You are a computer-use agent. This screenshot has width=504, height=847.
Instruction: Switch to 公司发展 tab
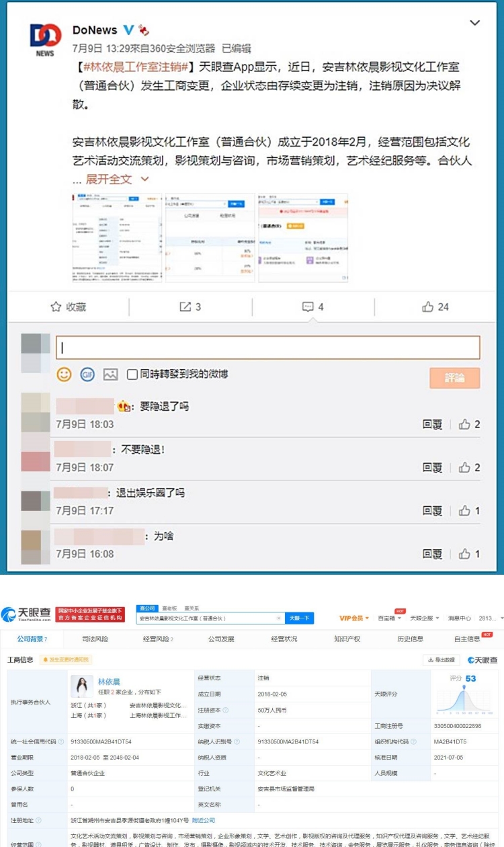point(221,639)
